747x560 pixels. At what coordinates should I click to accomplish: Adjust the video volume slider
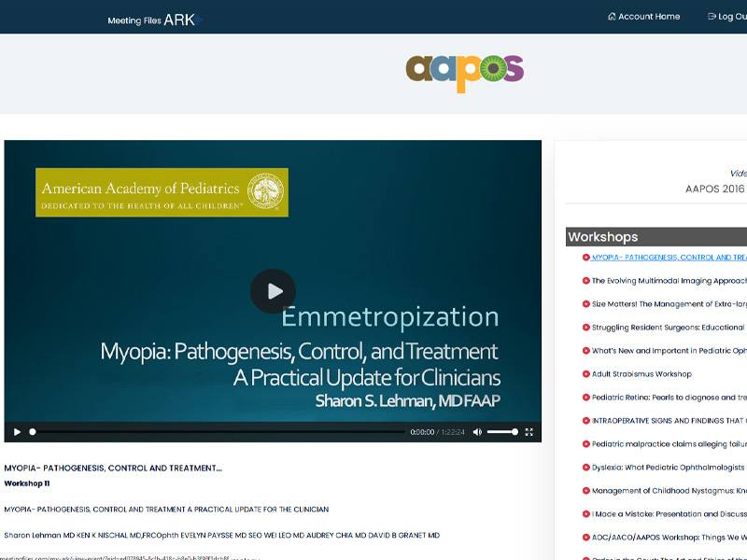pos(502,432)
